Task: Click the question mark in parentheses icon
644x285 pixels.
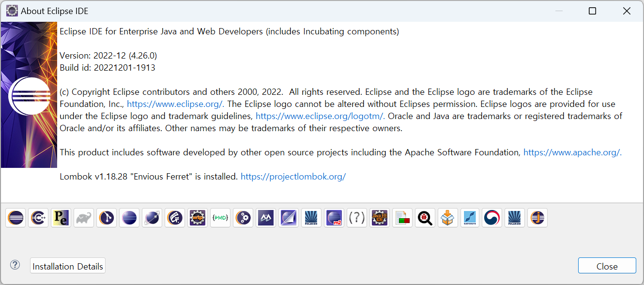Action: (x=357, y=218)
